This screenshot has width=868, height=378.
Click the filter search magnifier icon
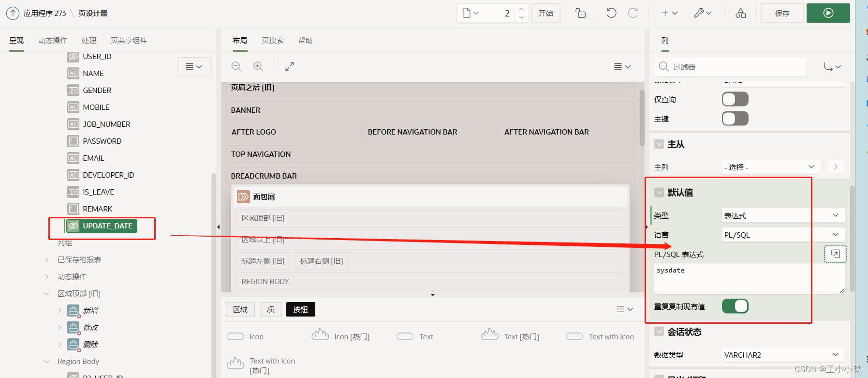click(x=664, y=67)
